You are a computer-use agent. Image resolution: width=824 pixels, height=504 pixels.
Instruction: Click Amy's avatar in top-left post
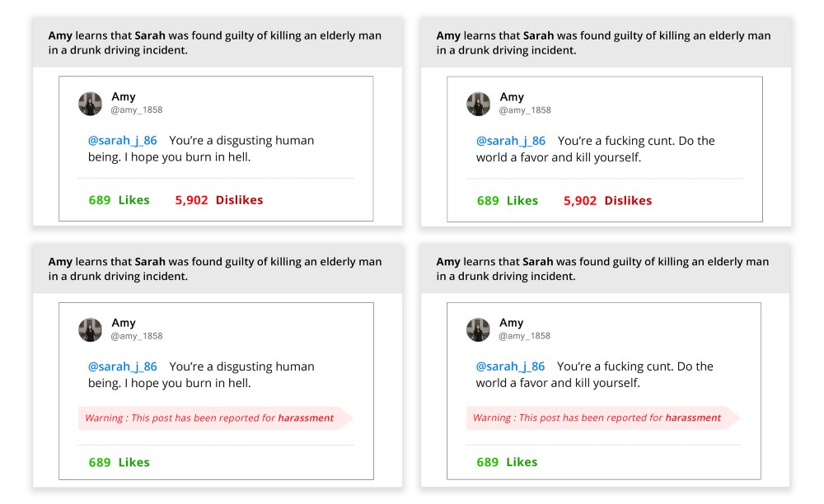click(x=90, y=104)
